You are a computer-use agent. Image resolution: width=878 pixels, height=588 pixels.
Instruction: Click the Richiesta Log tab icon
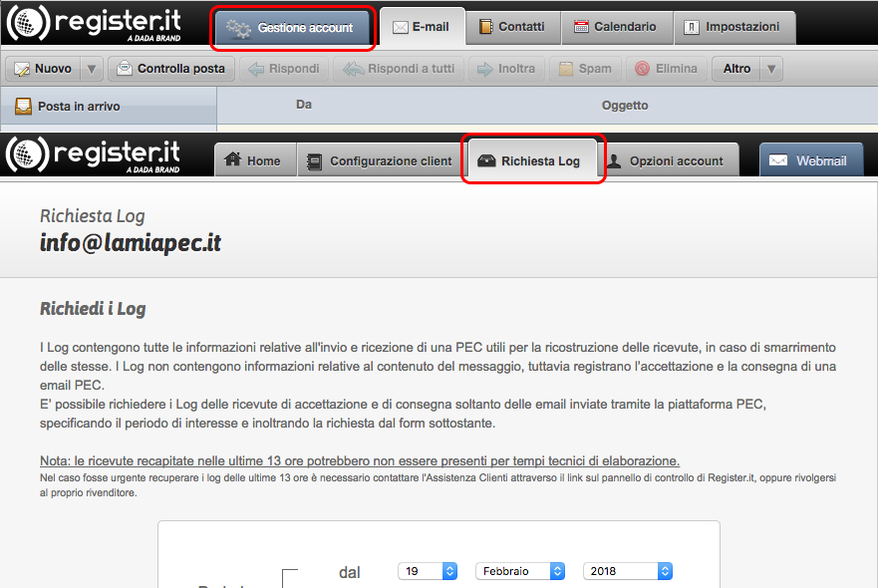point(487,160)
